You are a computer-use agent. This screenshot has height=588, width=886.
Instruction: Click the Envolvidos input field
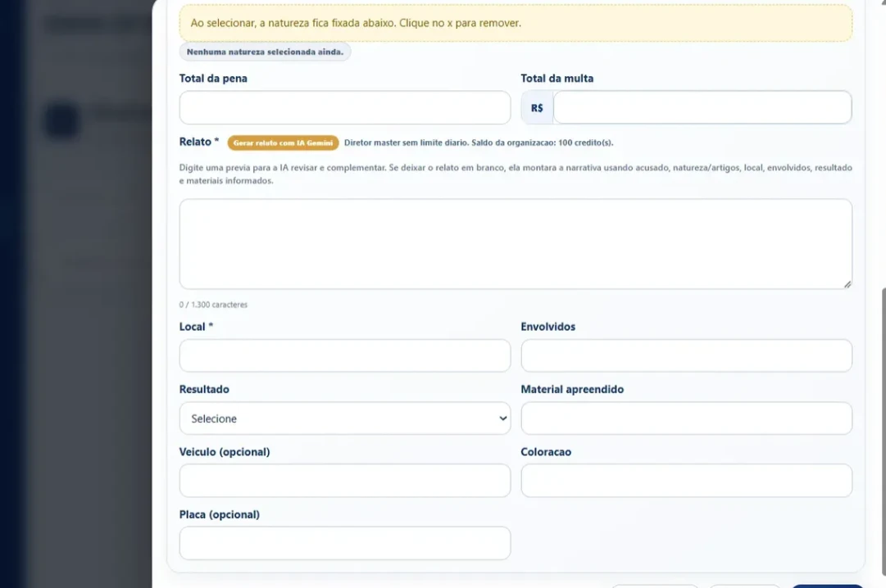[686, 356]
